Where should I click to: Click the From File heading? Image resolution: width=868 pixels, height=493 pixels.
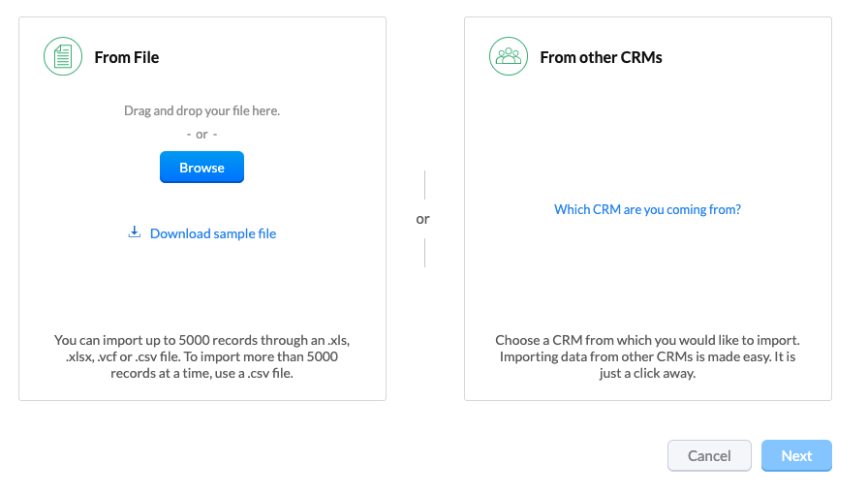tap(126, 57)
